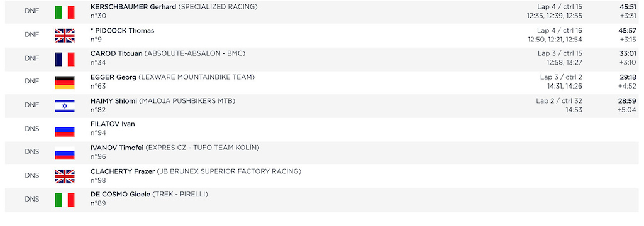Viewport: 644px width, 226px height.
Task: Select CAROD Titouan rider name
Action: click(116, 54)
